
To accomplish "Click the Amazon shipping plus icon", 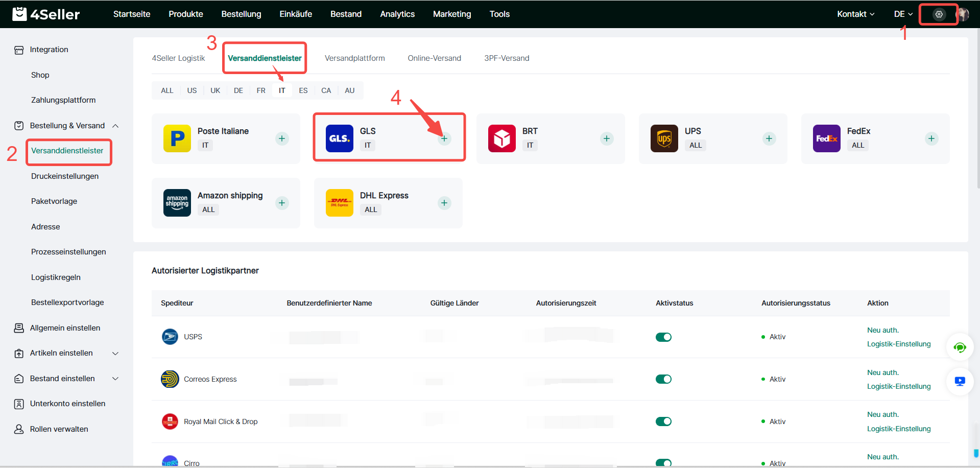I will tap(282, 203).
